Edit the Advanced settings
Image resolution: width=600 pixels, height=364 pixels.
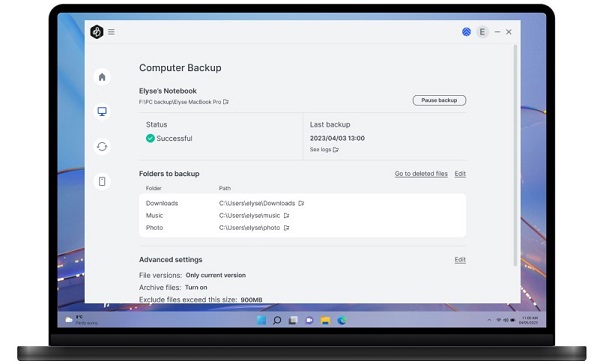pos(460,260)
